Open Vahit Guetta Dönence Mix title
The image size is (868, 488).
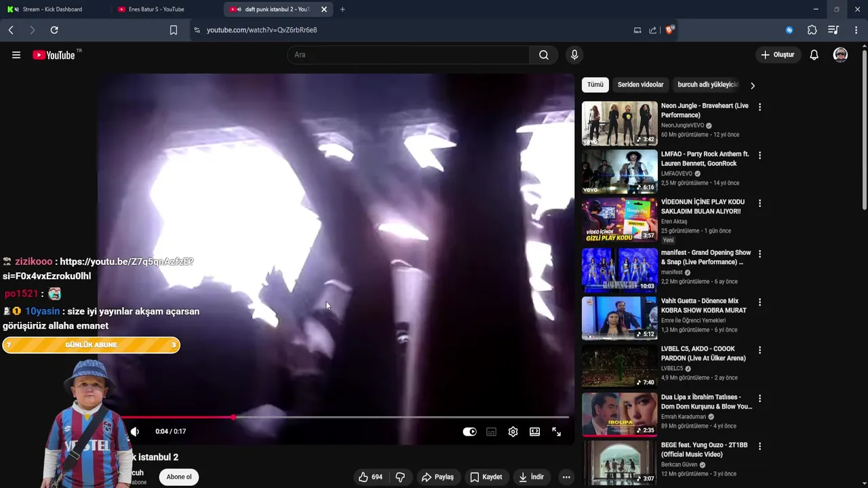coord(704,306)
